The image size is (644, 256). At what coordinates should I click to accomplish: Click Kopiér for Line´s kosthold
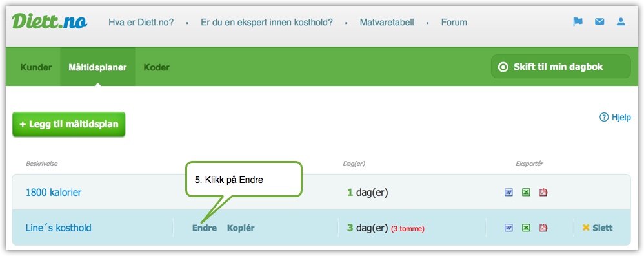coord(241,228)
